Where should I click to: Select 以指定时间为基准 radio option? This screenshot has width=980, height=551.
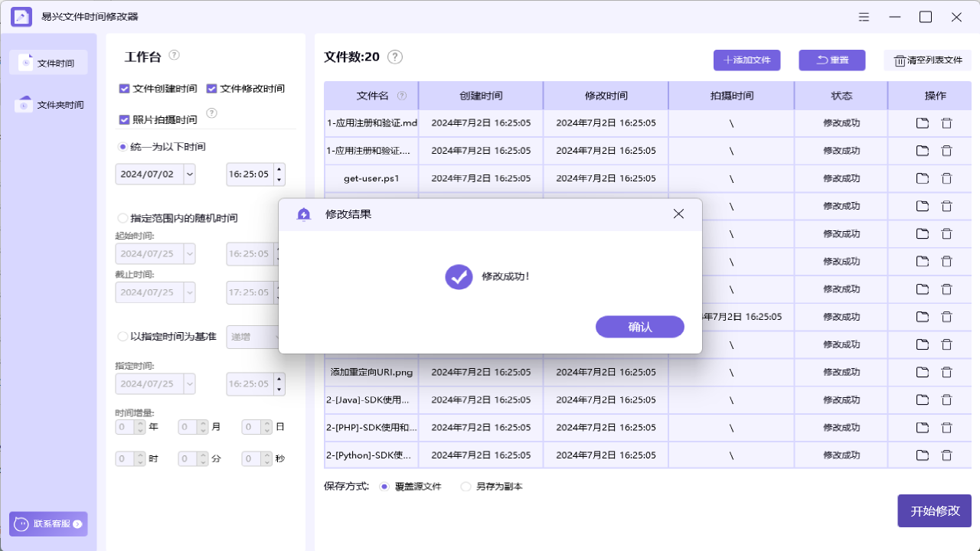pos(122,336)
